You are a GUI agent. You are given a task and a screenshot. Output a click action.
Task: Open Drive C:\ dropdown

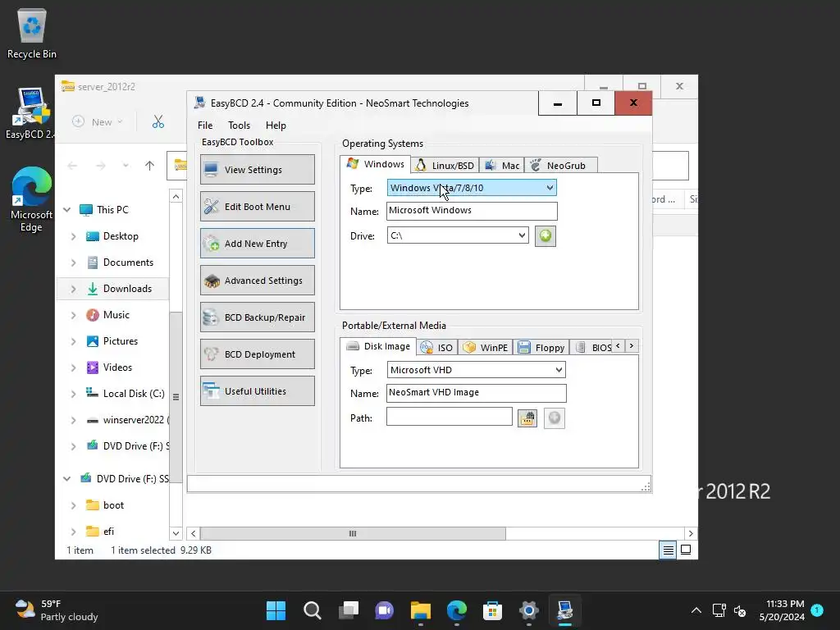click(458, 235)
